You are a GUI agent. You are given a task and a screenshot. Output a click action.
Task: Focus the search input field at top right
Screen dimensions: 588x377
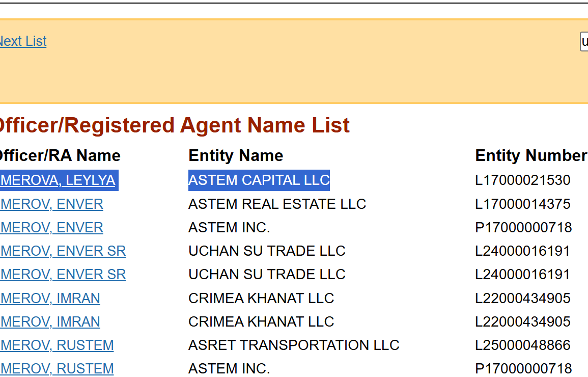click(x=584, y=42)
